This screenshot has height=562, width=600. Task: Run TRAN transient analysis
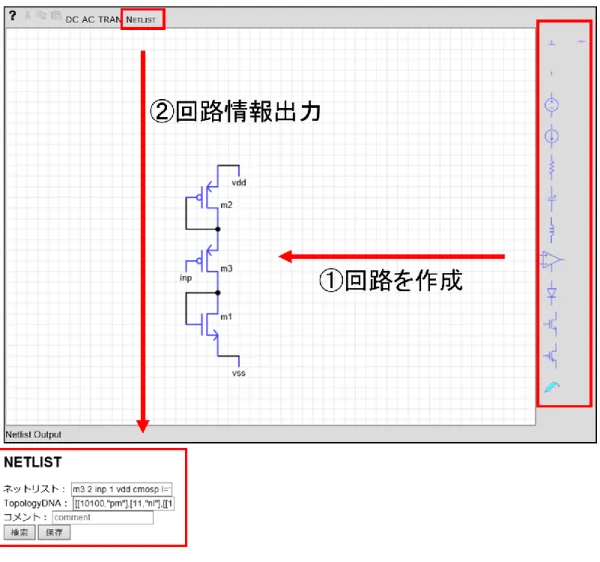point(109,20)
